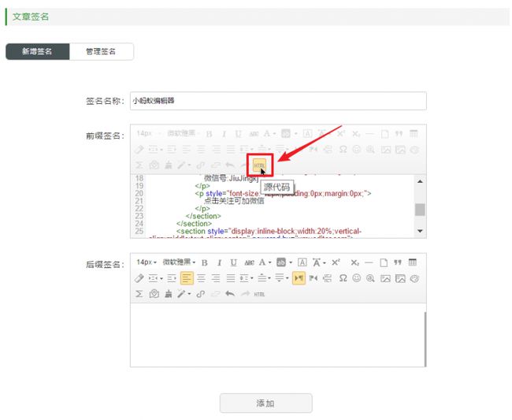
Task: Toggle right-to-left text direction in suffix toolbar
Action: click(x=314, y=278)
